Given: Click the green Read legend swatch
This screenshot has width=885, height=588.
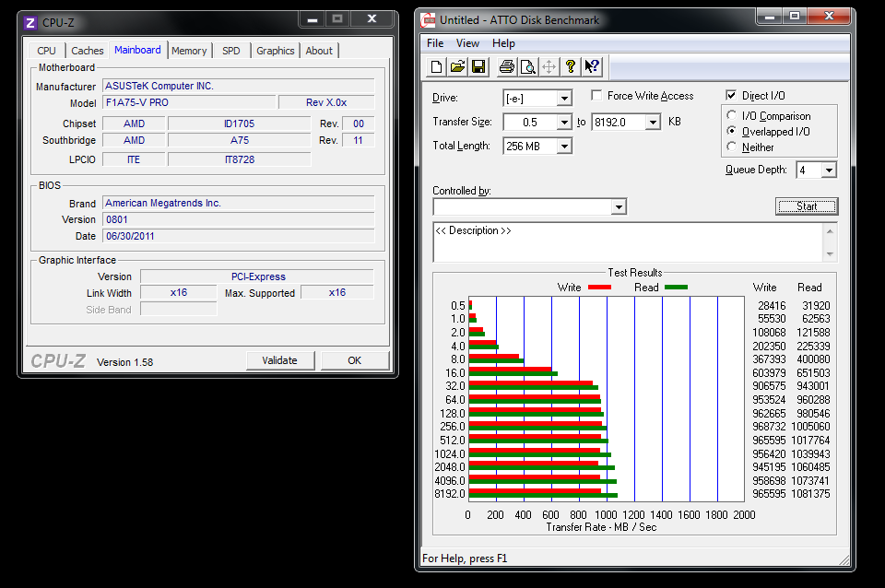Looking at the screenshot, I should (676, 288).
